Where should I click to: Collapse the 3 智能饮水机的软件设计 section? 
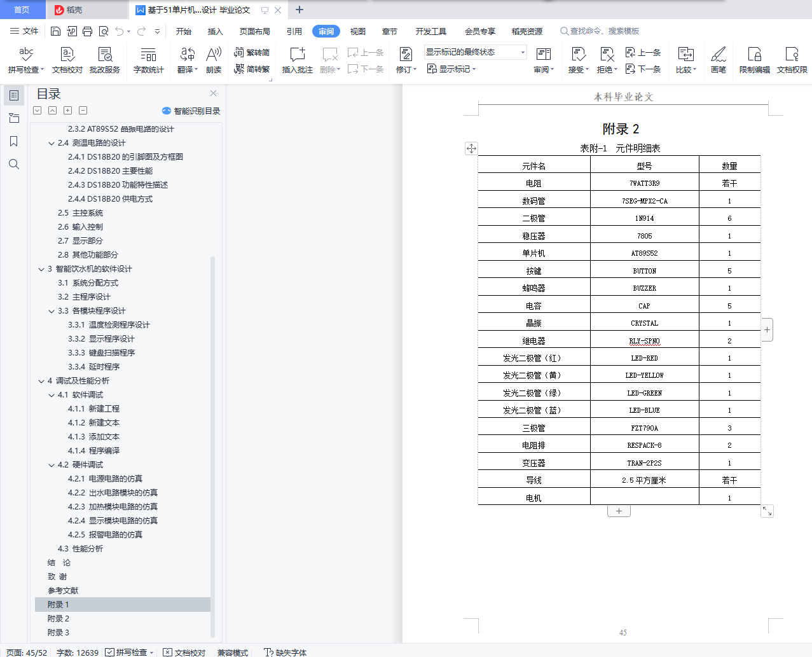[x=41, y=269]
